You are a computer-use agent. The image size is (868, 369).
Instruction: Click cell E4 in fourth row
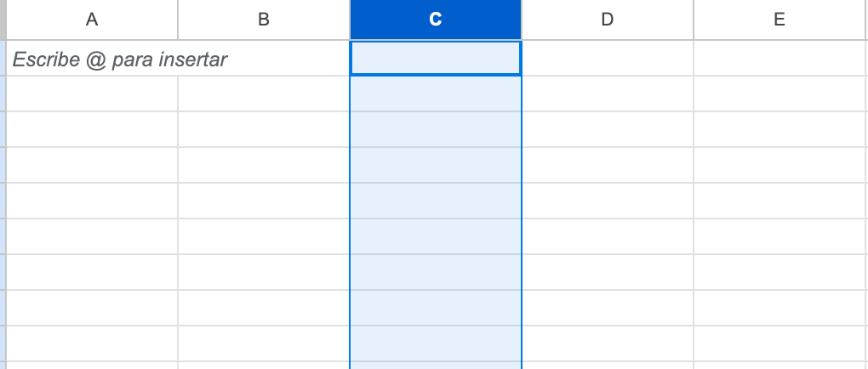[779, 165]
